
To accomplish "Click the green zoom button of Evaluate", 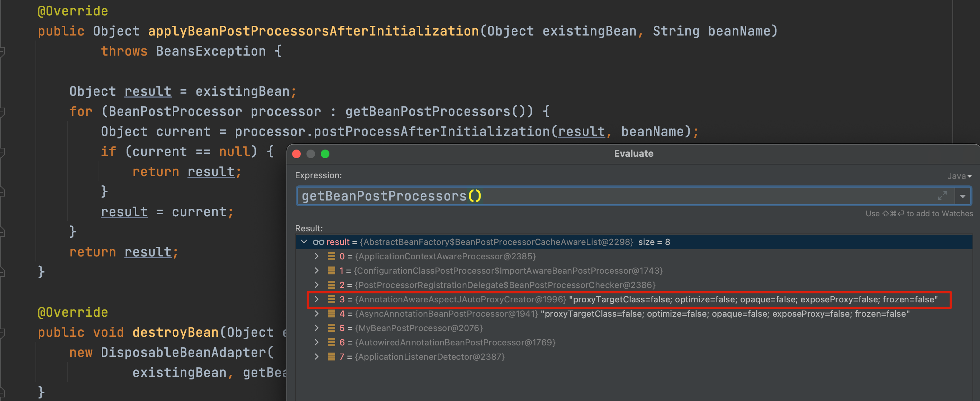I will tap(325, 154).
